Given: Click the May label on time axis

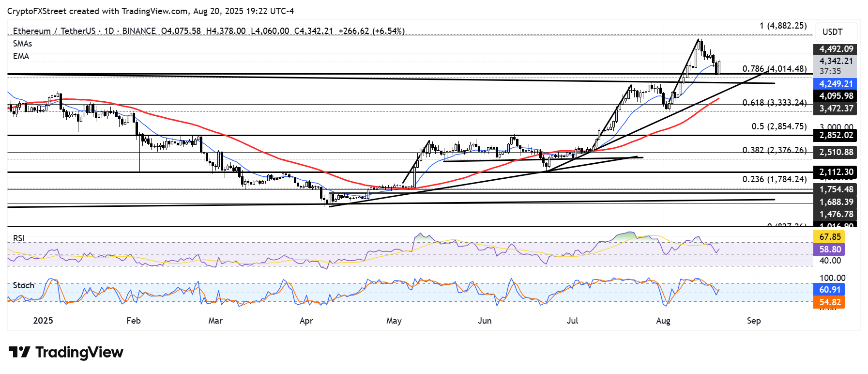Looking at the screenshot, I should pos(394,321).
